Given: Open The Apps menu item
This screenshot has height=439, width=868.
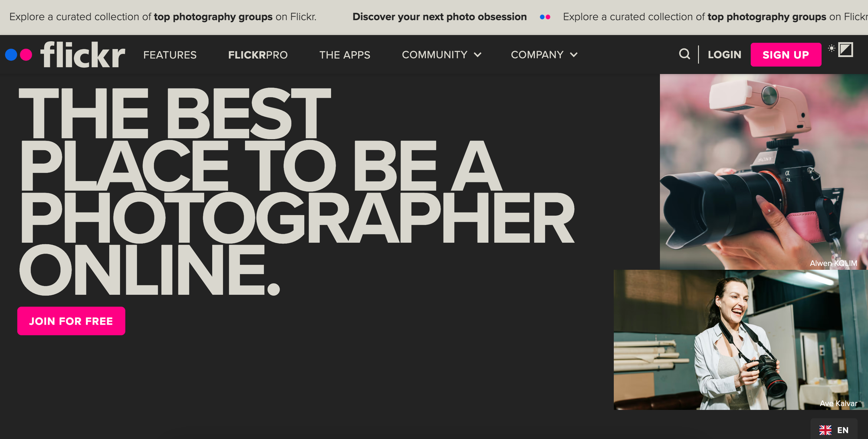Looking at the screenshot, I should [345, 55].
